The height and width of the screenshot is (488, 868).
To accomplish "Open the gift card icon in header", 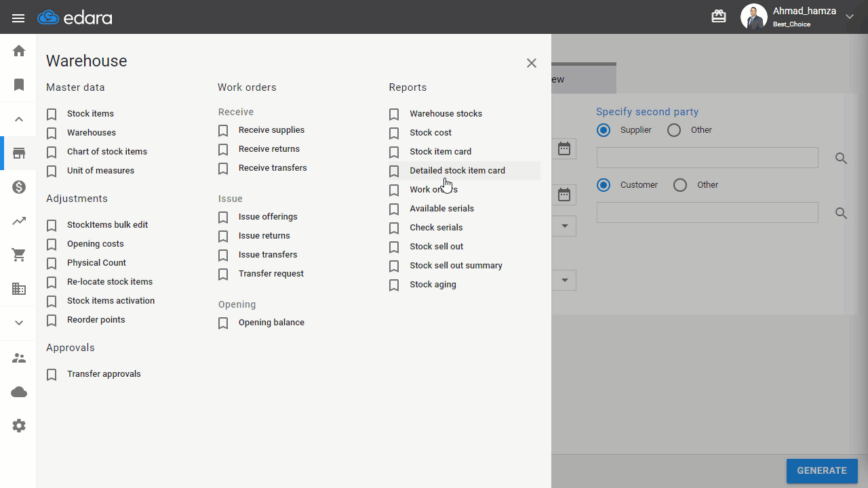I will [x=719, y=16].
